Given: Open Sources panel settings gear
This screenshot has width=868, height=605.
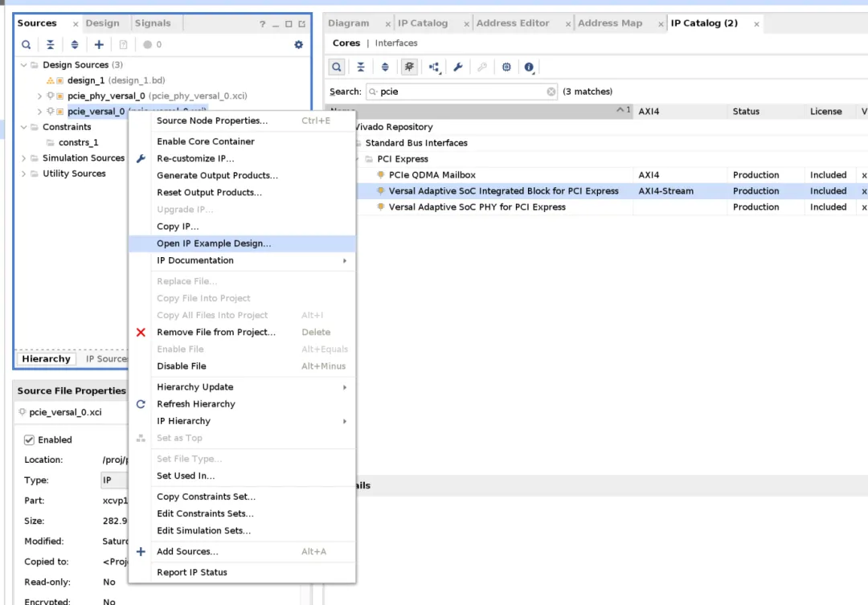Looking at the screenshot, I should point(299,45).
